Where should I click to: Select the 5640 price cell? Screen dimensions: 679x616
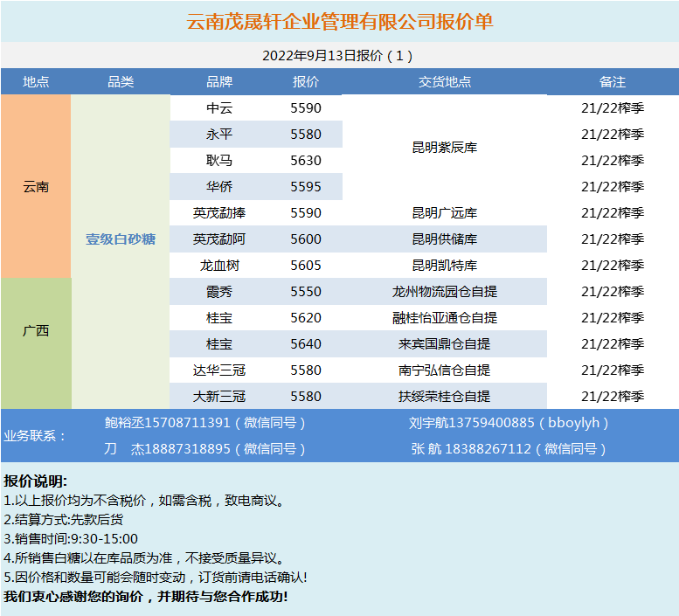coord(306,344)
